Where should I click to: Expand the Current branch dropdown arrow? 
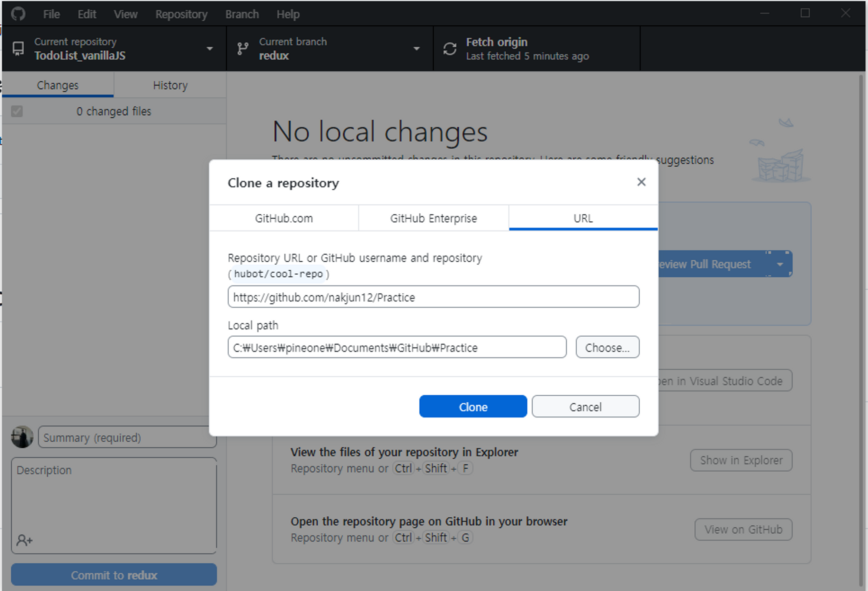[417, 49]
